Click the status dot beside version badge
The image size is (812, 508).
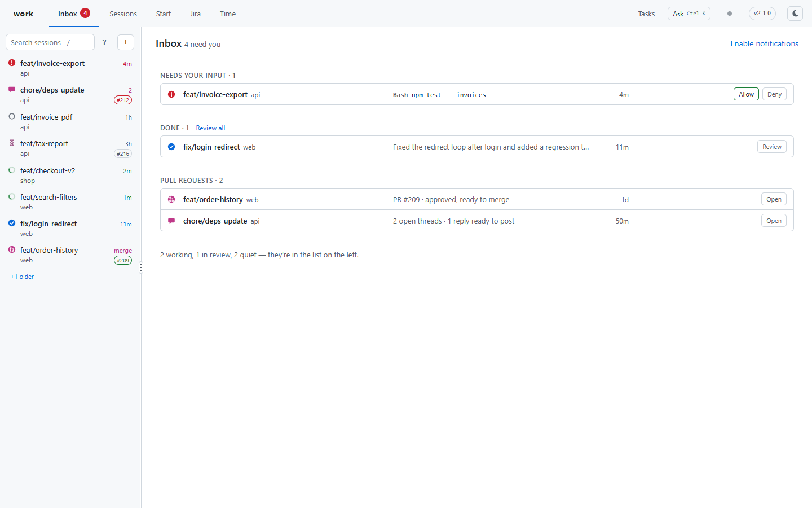[x=730, y=14]
